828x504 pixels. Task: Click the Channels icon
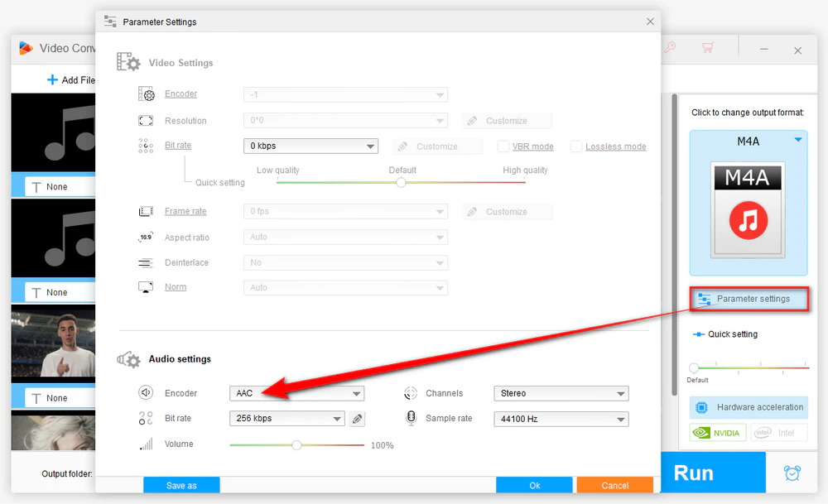pyautogui.click(x=411, y=393)
